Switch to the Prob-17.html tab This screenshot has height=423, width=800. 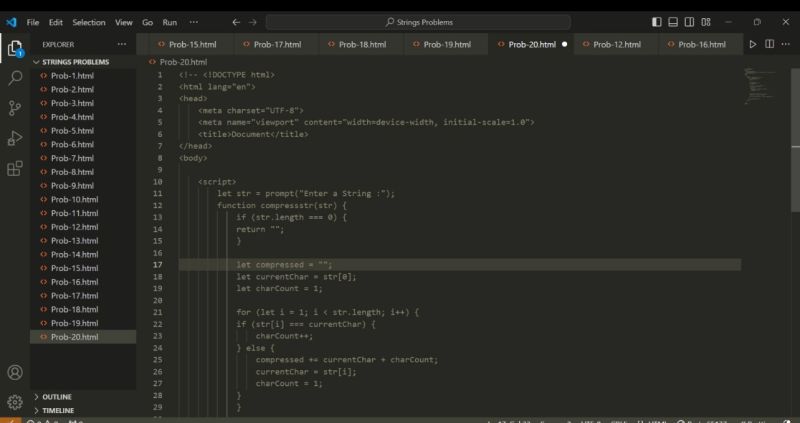pos(278,44)
